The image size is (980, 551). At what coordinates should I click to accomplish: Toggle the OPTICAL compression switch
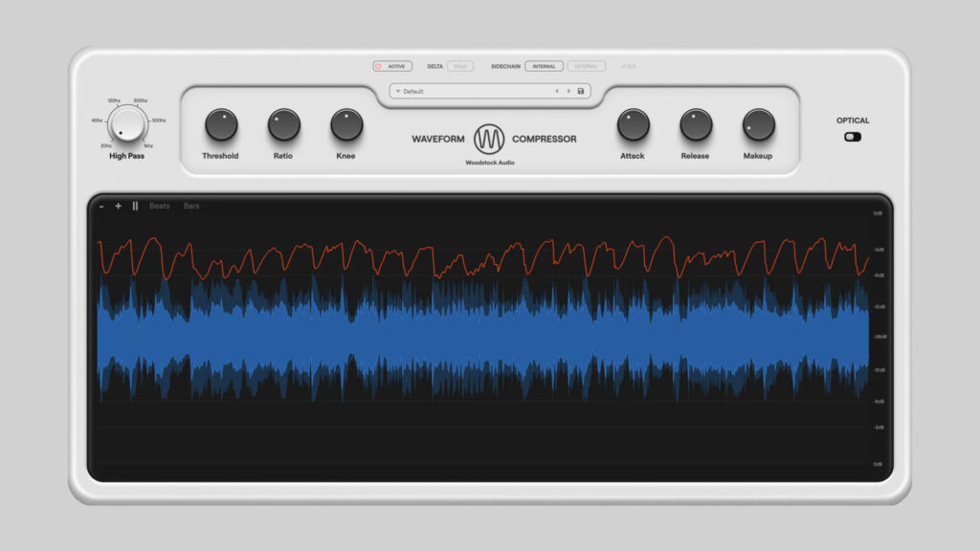point(853,137)
